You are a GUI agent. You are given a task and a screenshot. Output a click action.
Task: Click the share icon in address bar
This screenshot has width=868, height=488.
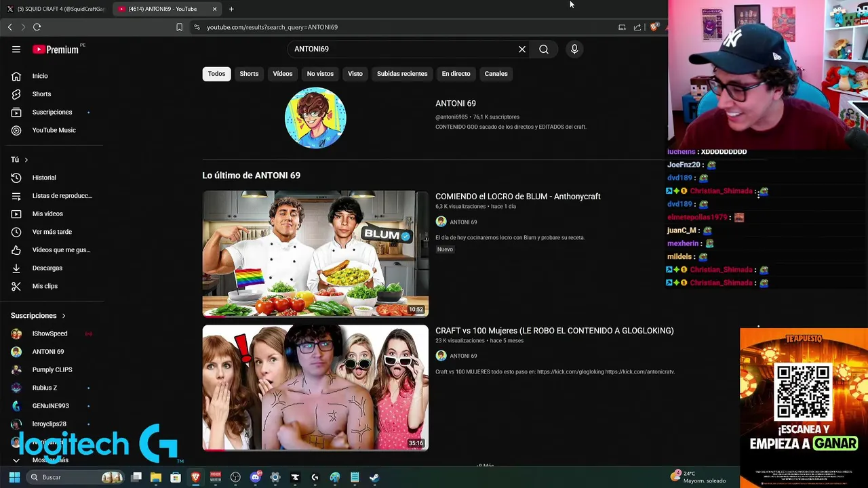click(x=637, y=27)
